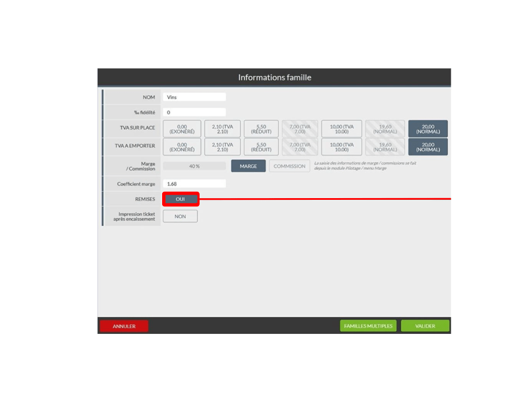Select 19,60 (NORMAL) for TVA A EMPORTER
Screen dimensions: 532x402
385,147
